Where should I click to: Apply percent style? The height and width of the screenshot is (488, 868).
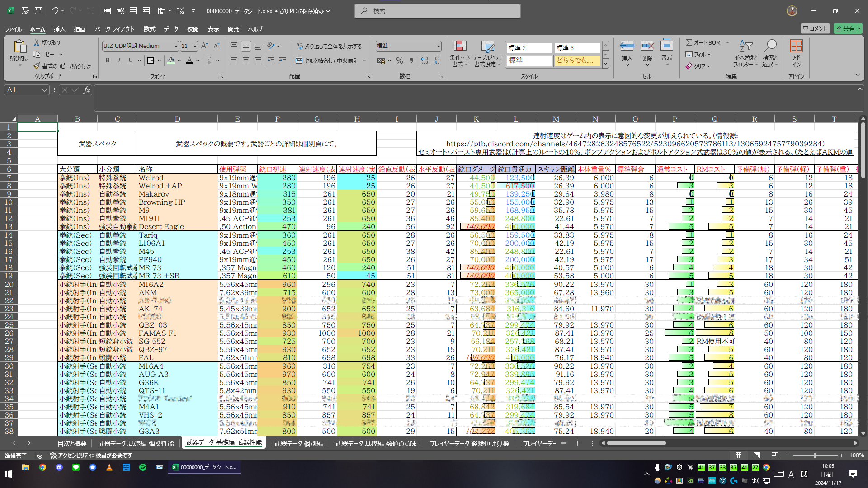click(x=400, y=61)
